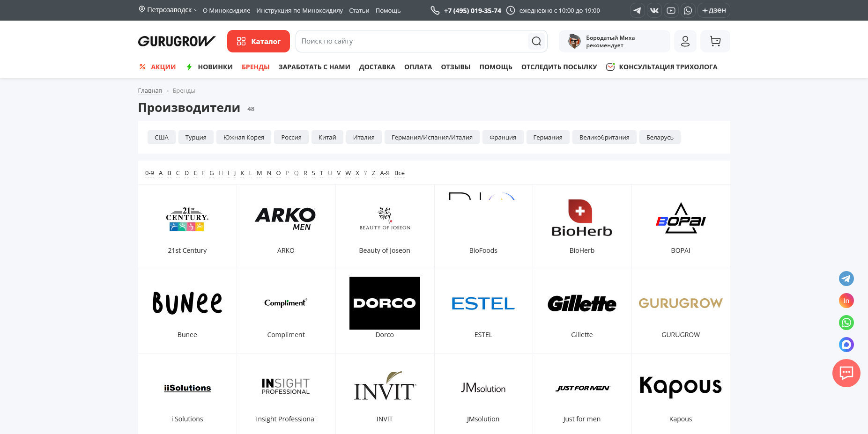Open Консультация трихолога menu item
Screen dimensions: 868x434
click(662, 67)
